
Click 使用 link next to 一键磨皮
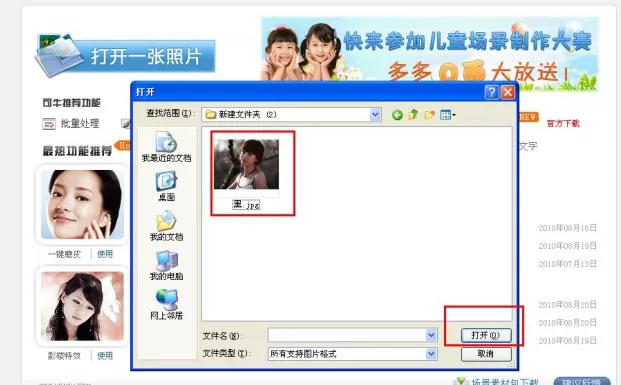105,254
